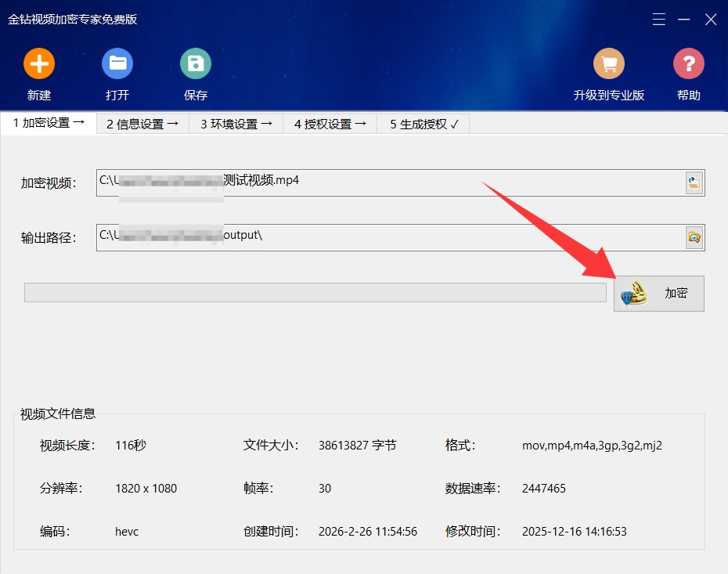Screen dimensions: 728x574
Task: Switch to 5 生成授权 tab
Action: (x=423, y=125)
